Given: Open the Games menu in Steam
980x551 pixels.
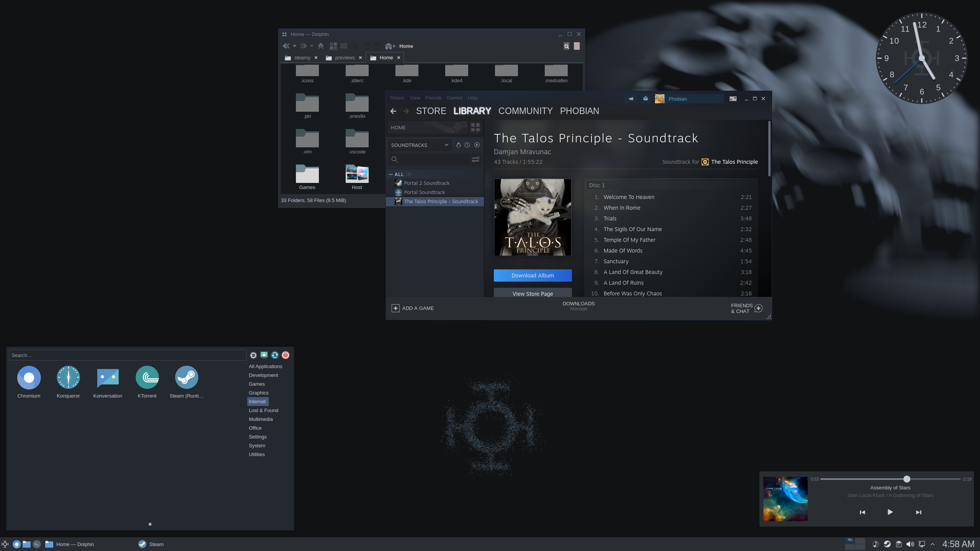Looking at the screenshot, I should [x=454, y=98].
